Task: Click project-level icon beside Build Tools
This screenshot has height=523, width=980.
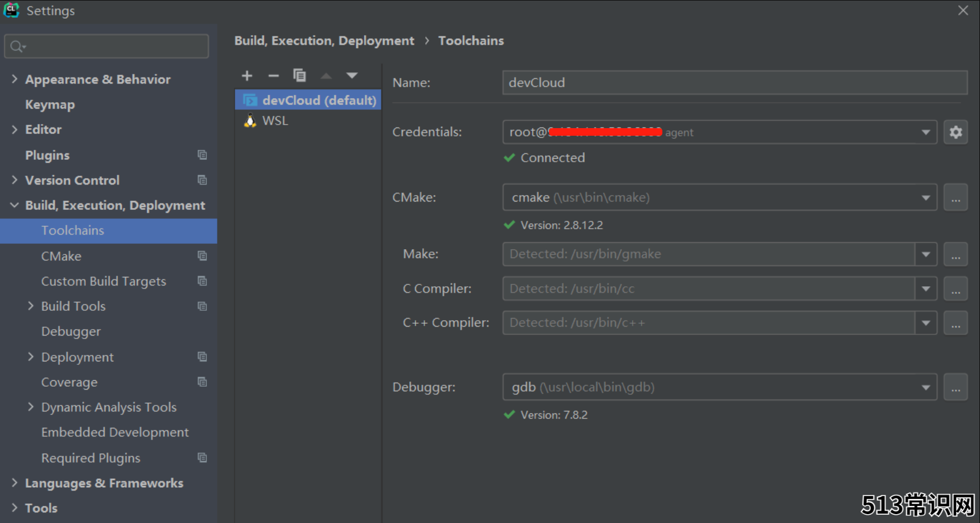Action: [203, 306]
